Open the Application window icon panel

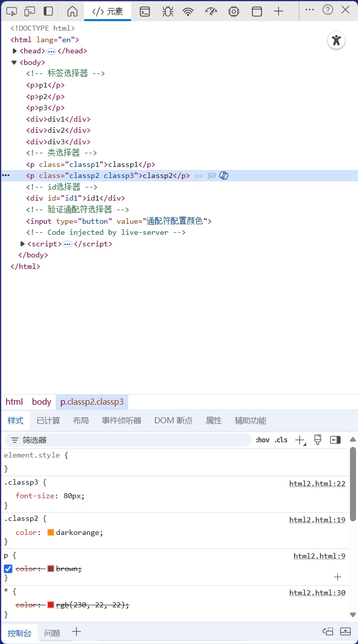coord(257,11)
